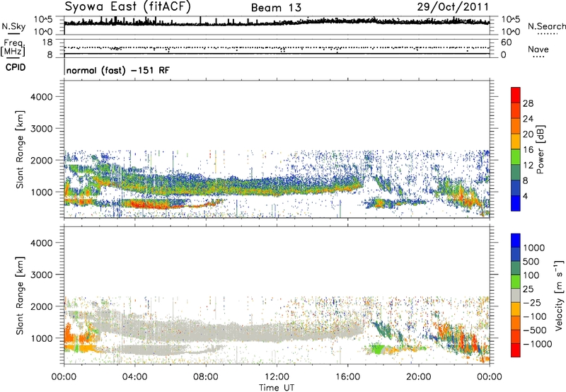Click inside the velocity range-time plot panel
This screenshot has height=392, width=566.
pyautogui.click(x=277, y=295)
